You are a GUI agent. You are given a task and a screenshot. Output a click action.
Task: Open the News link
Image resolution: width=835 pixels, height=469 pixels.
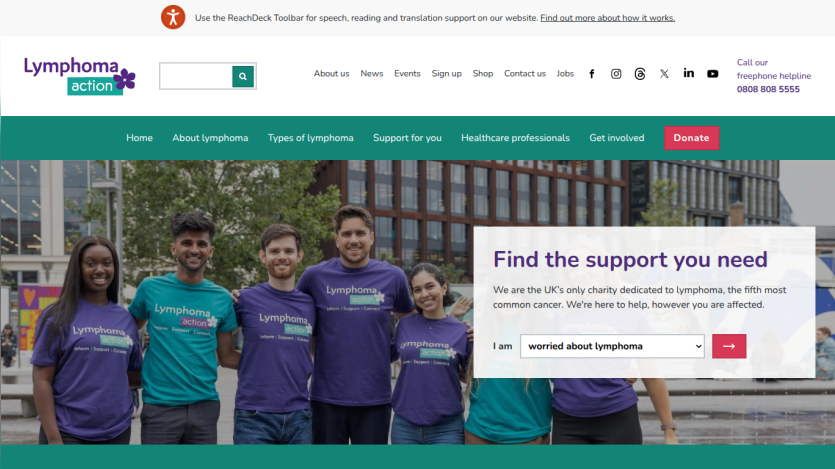372,73
